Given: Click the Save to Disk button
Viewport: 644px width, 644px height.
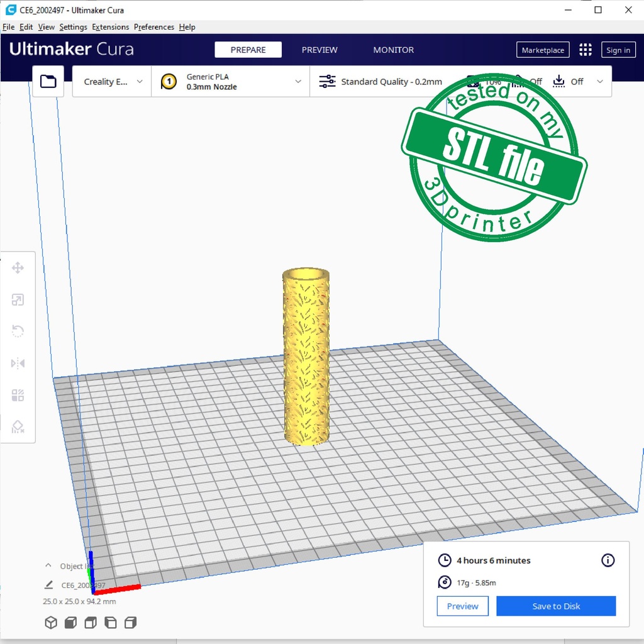Looking at the screenshot, I should pos(556,606).
